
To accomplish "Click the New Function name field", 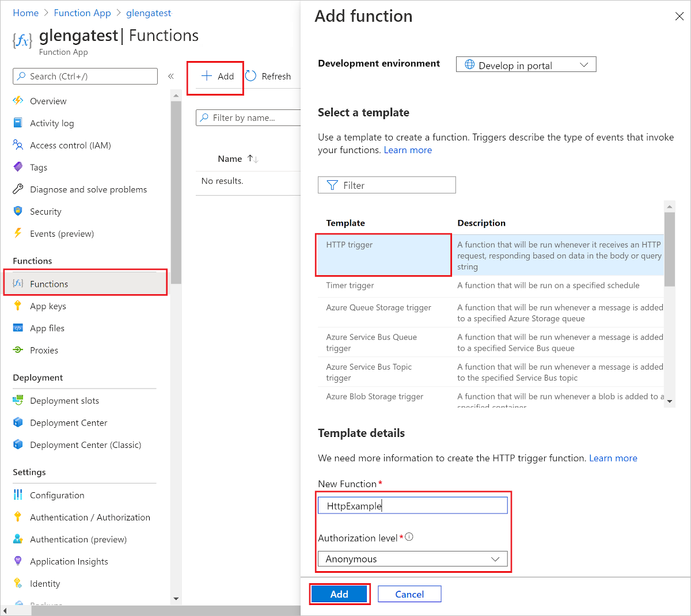I will 412,505.
